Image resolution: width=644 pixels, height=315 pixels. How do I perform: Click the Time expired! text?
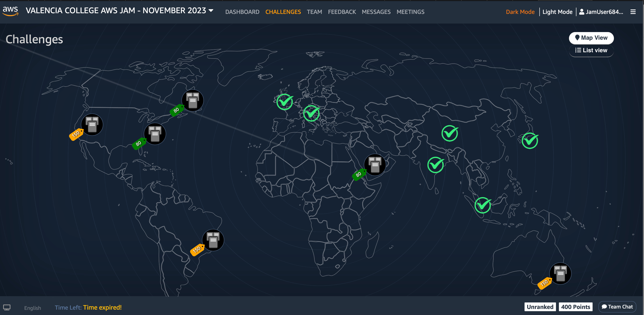tap(102, 307)
